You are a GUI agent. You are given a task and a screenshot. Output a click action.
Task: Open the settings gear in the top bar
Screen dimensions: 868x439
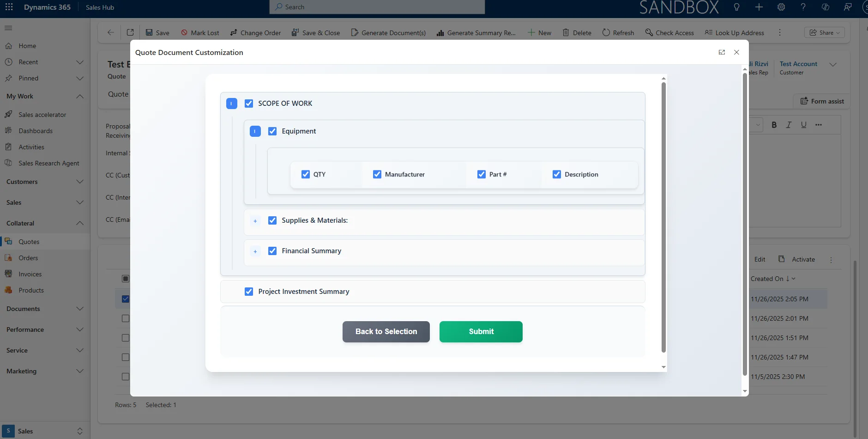coord(781,7)
